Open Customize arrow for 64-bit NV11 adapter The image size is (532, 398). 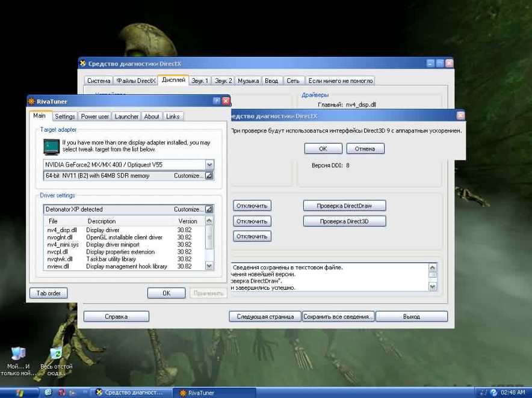point(209,176)
